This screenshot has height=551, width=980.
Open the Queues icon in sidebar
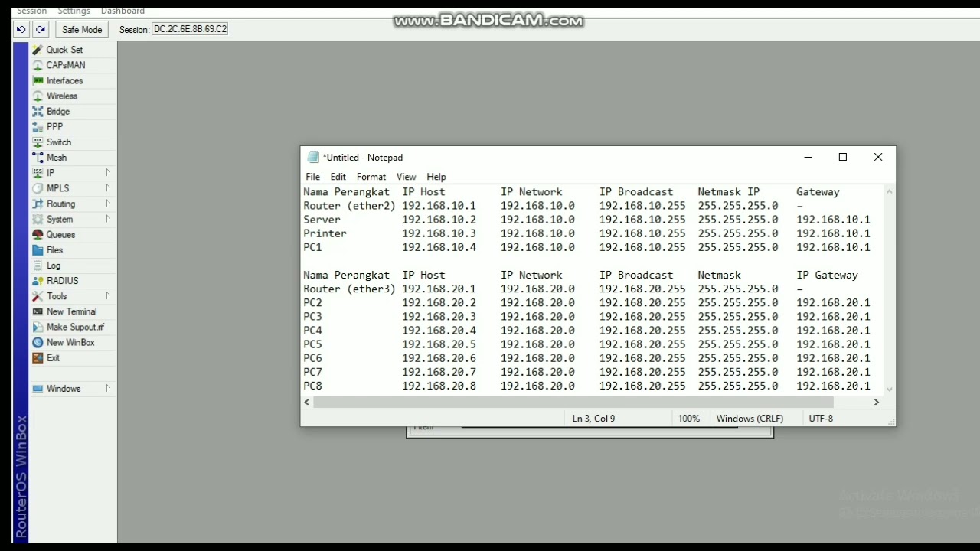point(38,234)
